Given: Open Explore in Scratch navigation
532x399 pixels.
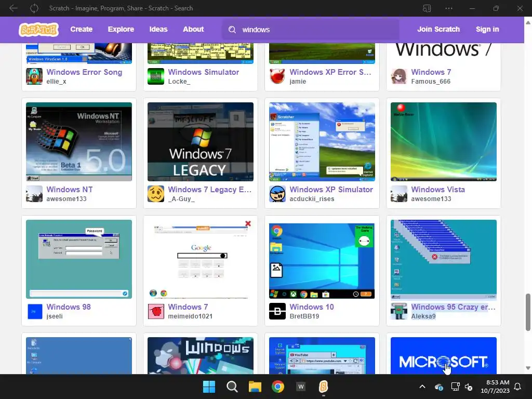Looking at the screenshot, I should click(x=121, y=29).
